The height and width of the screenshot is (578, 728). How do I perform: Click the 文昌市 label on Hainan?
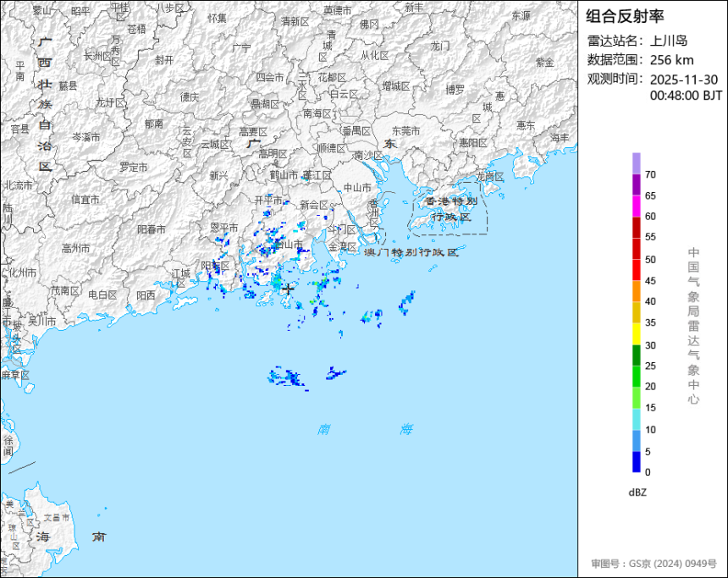point(57,517)
